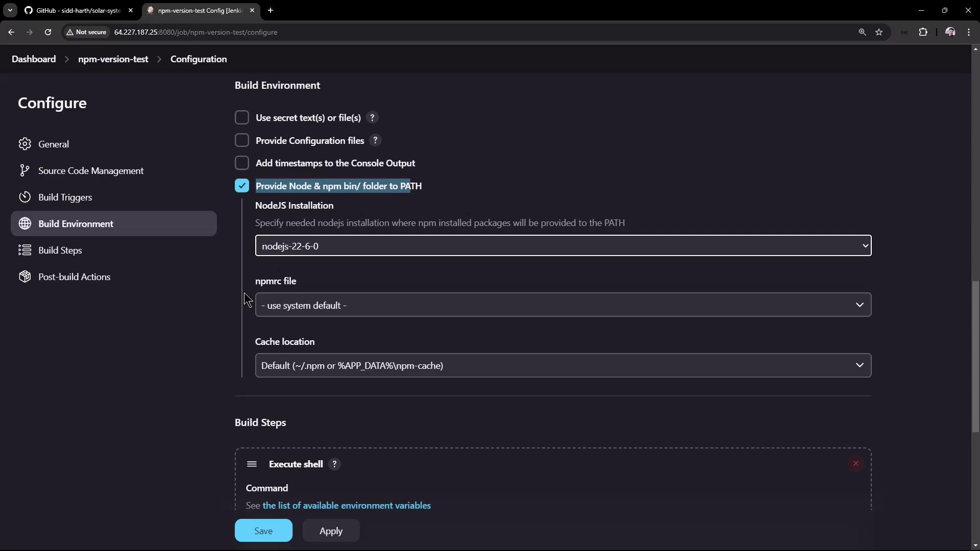This screenshot has width=980, height=551.
Task: Check Add timestamps to the Console Output
Action: point(242,163)
